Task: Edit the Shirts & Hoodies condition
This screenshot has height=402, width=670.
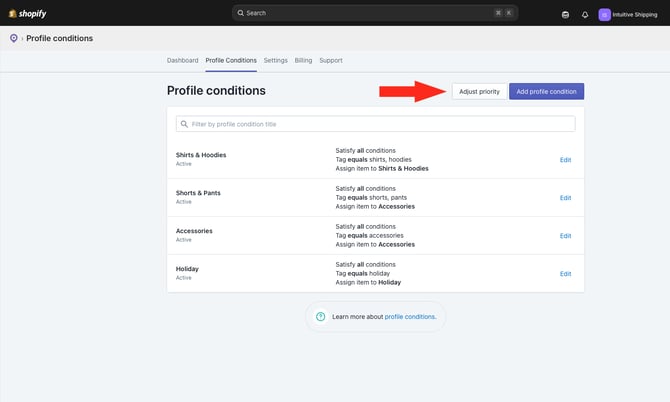Action: click(x=565, y=160)
